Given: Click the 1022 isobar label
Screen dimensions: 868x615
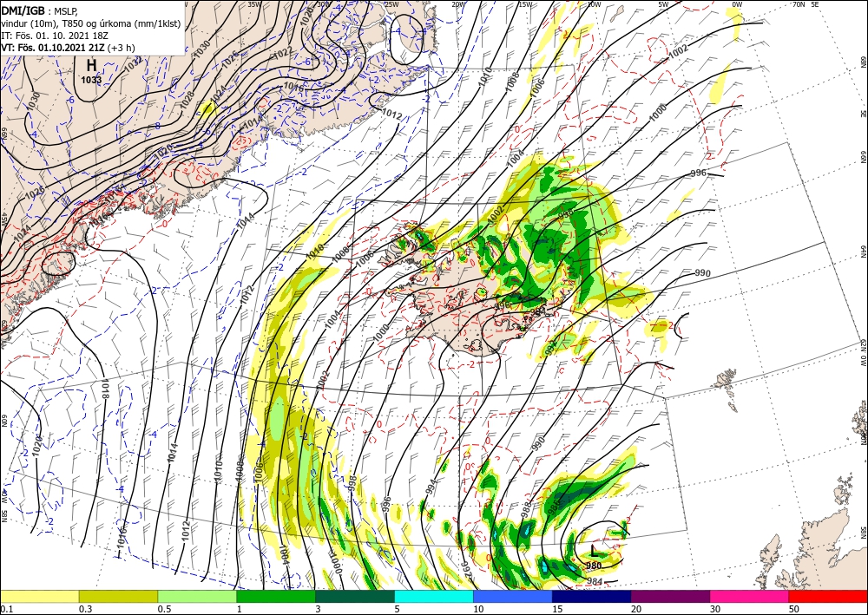Looking at the screenshot, I should click(x=283, y=52).
